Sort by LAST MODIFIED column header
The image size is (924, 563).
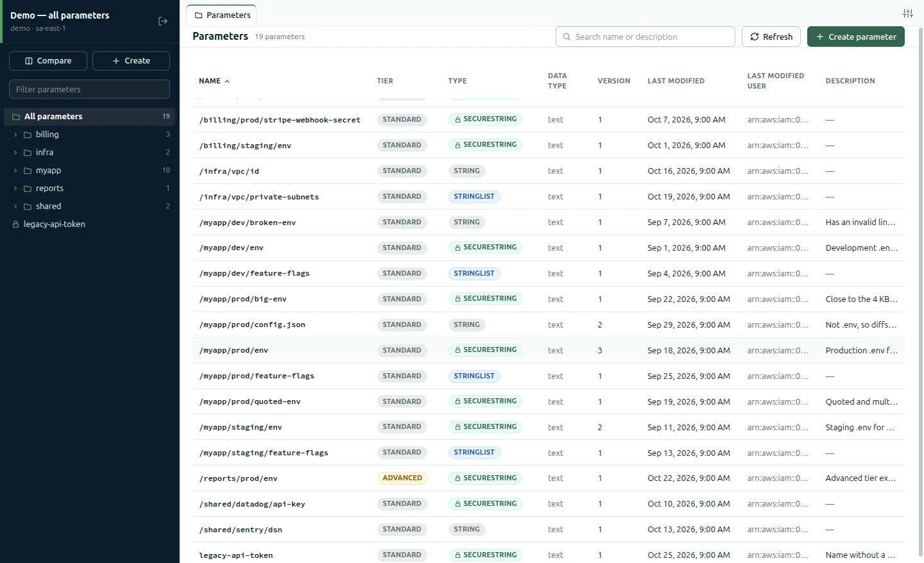click(x=676, y=81)
